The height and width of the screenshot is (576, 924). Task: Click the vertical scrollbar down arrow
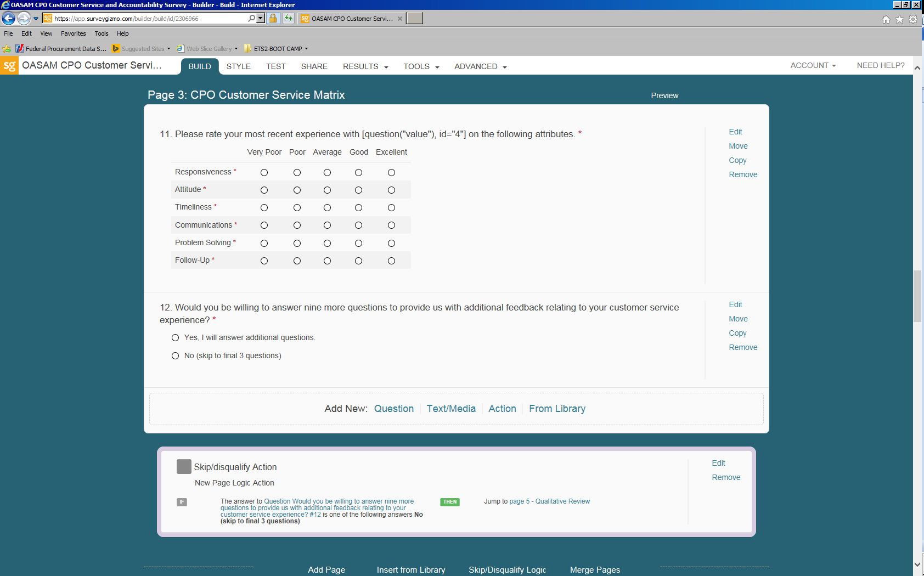pos(917,564)
